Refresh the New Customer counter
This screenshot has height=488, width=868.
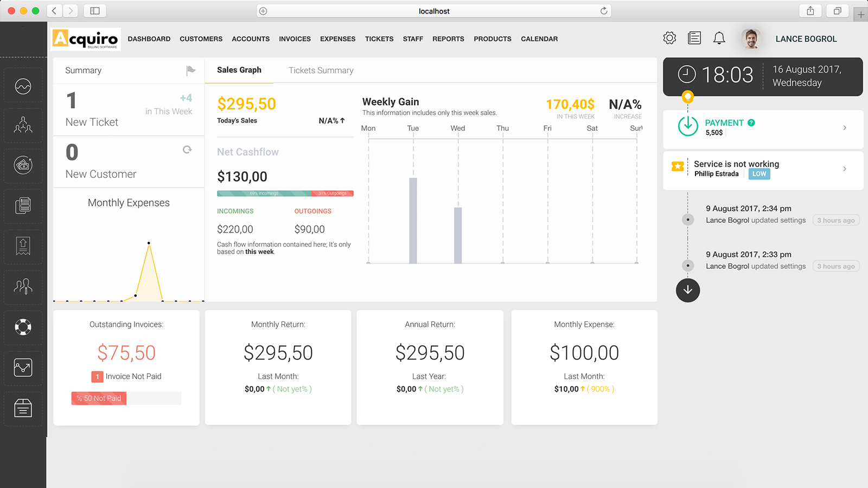click(x=187, y=150)
